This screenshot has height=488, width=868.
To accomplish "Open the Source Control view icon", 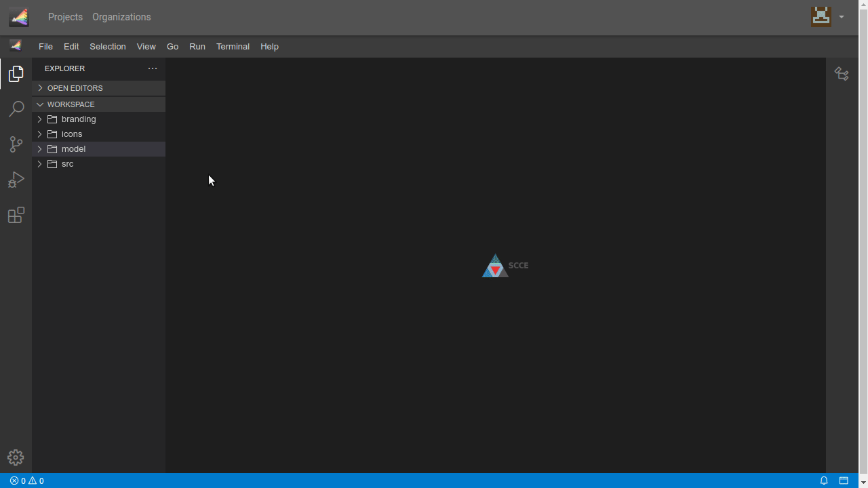I will [x=16, y=144].
